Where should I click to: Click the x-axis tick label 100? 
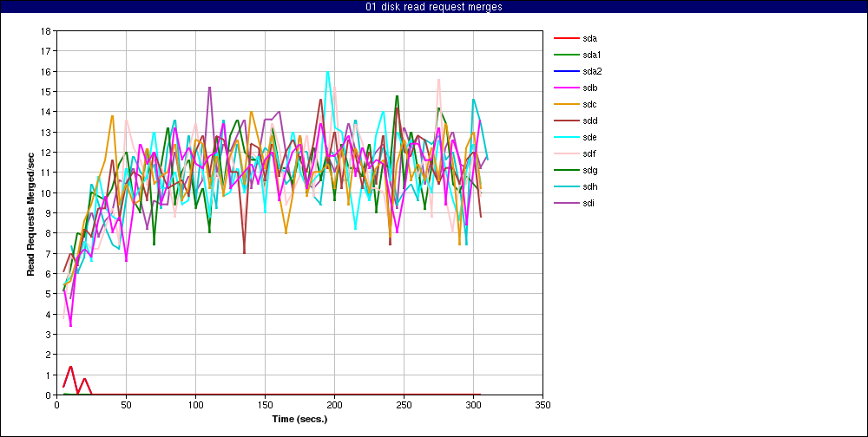tap(195, 406)
